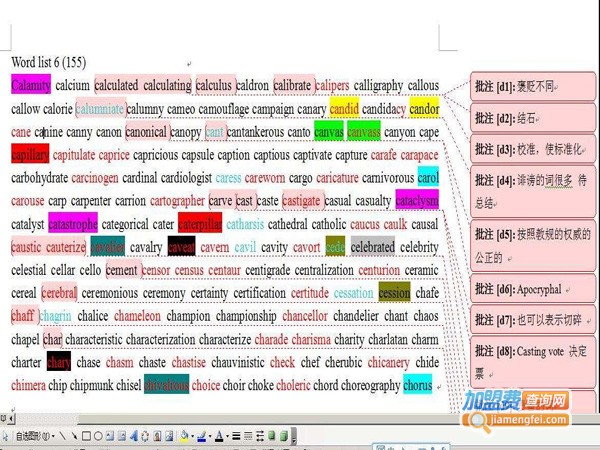This screenshot has width=600, height=450.
Task: Apply the Fill Color paint bucket
Action: pyautogui.click(x=183, y=436)
